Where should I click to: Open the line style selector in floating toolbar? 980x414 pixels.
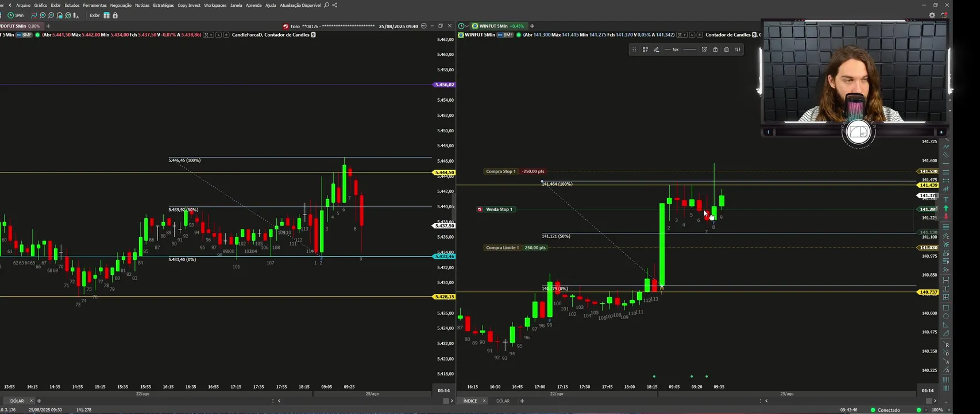(x=690, y=49)
